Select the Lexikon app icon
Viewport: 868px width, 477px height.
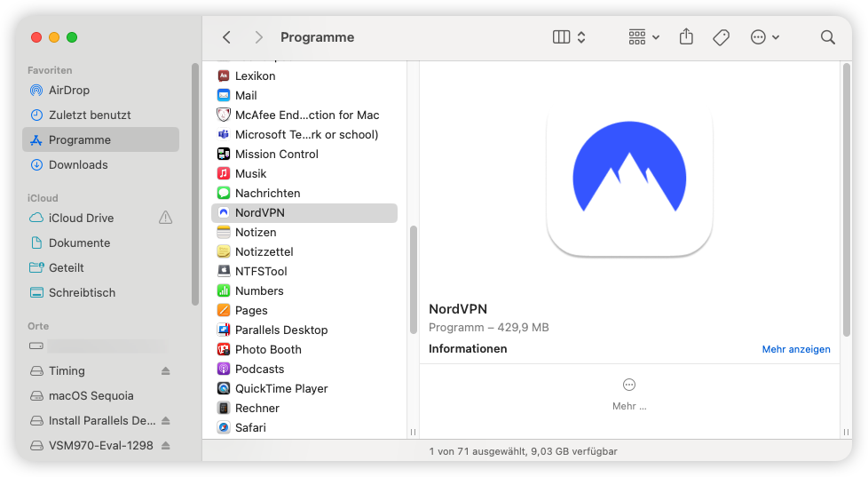point(224,76)
